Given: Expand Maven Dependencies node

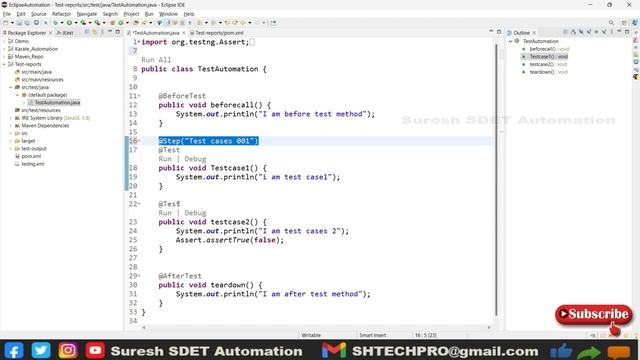Looking at the screenshot, I should coord(11,126).
